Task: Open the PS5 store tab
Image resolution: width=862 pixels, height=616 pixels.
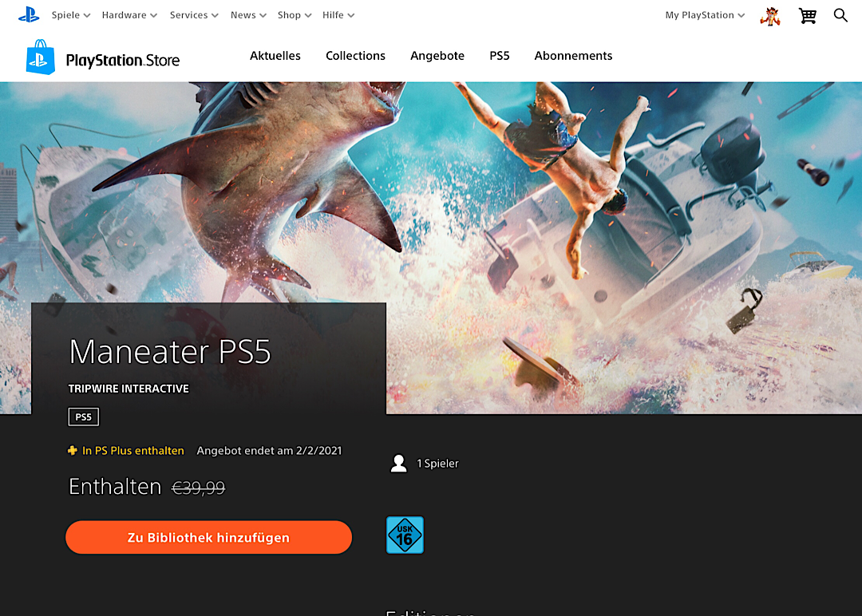Action: click(500, 56)
